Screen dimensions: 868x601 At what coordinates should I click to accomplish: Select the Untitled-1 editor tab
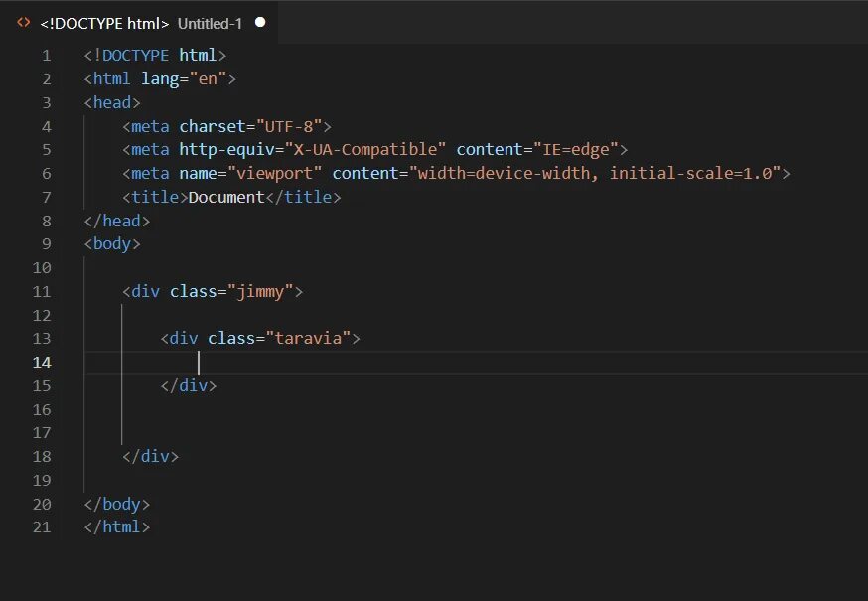[x=141, y=23]
